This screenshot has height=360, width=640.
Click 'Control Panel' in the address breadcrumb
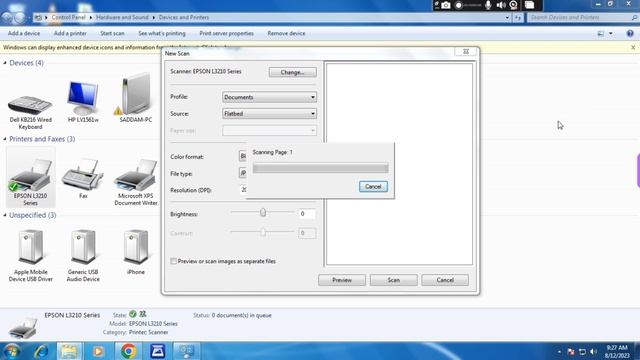(69, 18)
